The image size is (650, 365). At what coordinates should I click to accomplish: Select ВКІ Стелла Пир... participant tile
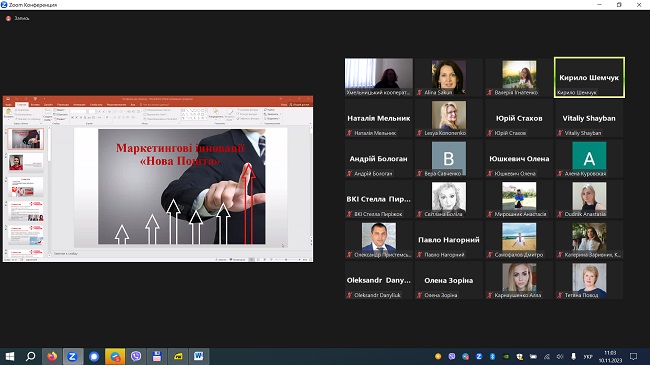point(379,199)
